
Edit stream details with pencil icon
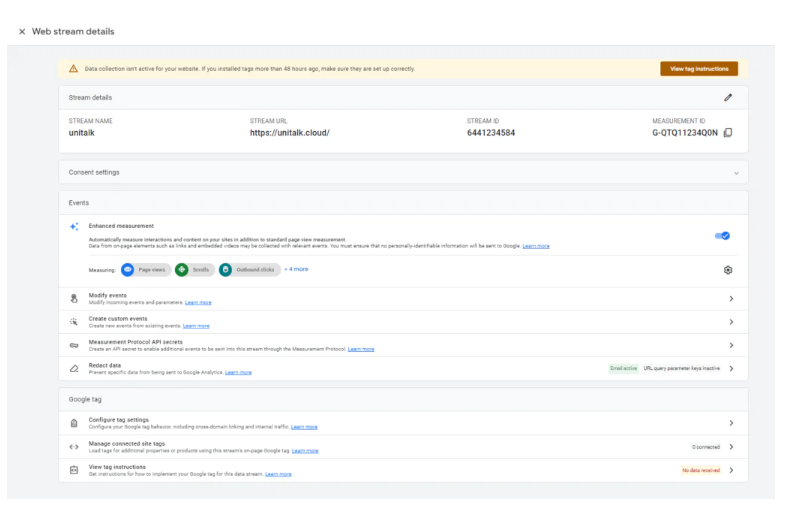coord(728,98)
